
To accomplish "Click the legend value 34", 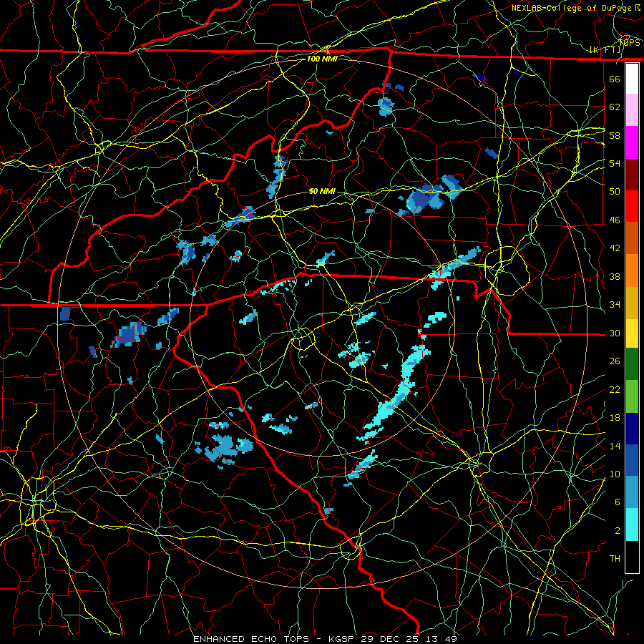I will tap(615, 305).
